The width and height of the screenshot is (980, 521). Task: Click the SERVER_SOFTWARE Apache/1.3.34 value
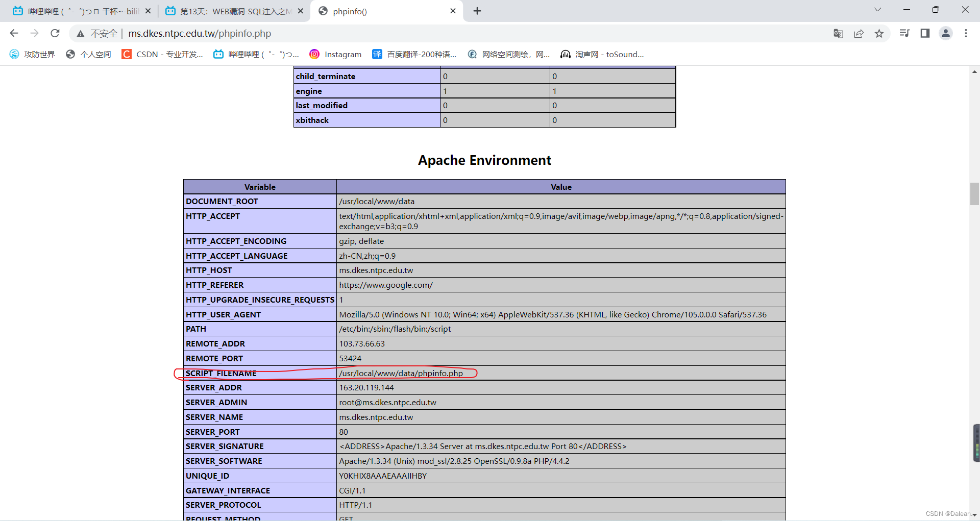(454, 461)
